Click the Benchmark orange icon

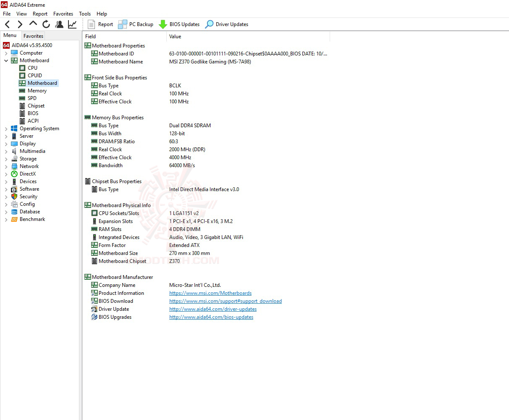[x=14, y=219]
